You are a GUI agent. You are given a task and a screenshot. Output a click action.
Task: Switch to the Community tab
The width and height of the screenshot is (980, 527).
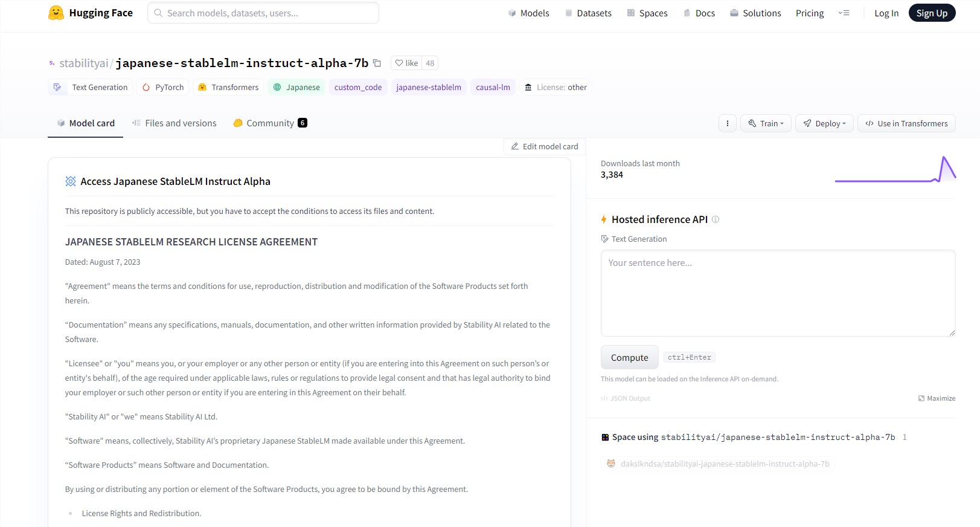(270, 123)
